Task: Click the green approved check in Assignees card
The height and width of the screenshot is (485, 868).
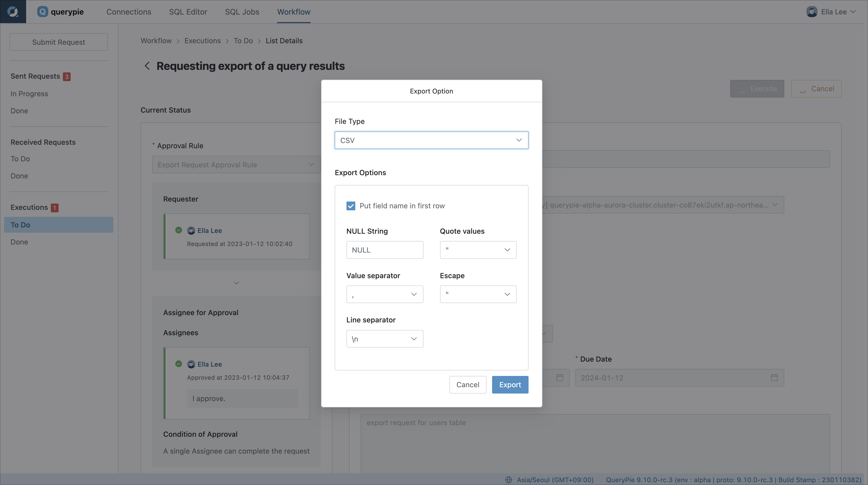Action: (179, 364)
